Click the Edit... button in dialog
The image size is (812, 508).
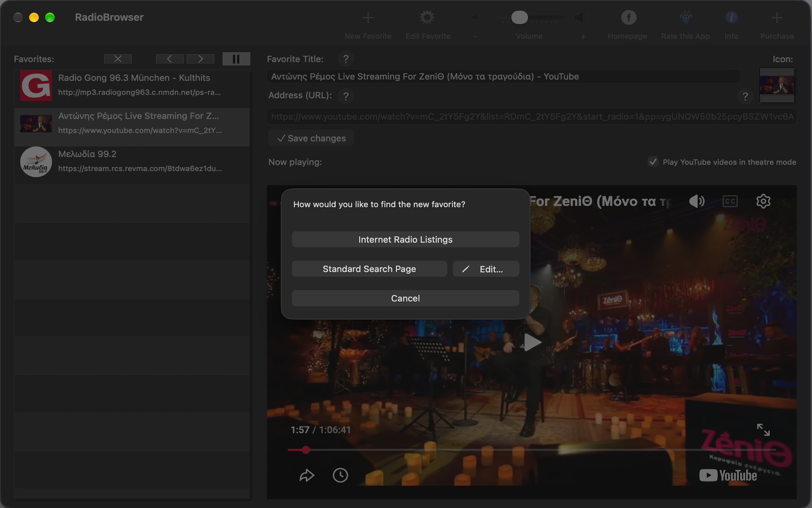point(486,269)
